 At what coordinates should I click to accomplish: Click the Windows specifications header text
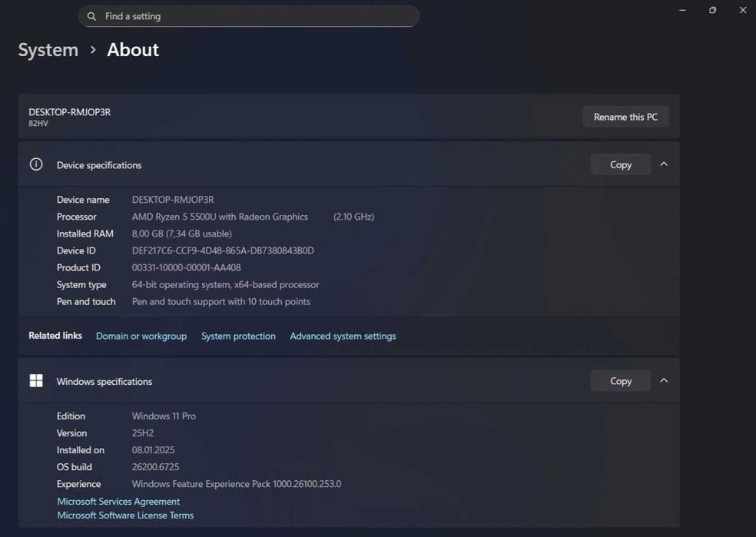click(x=104, y=382)
